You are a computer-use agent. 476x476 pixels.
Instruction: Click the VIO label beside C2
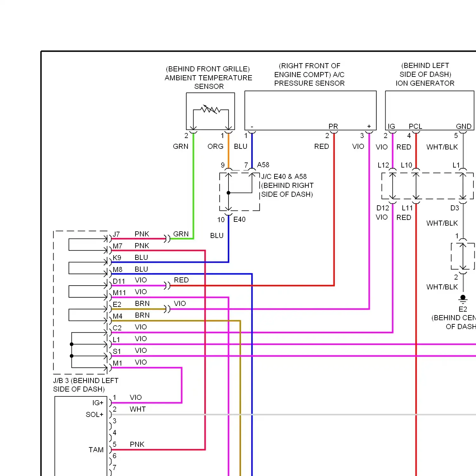141,327
